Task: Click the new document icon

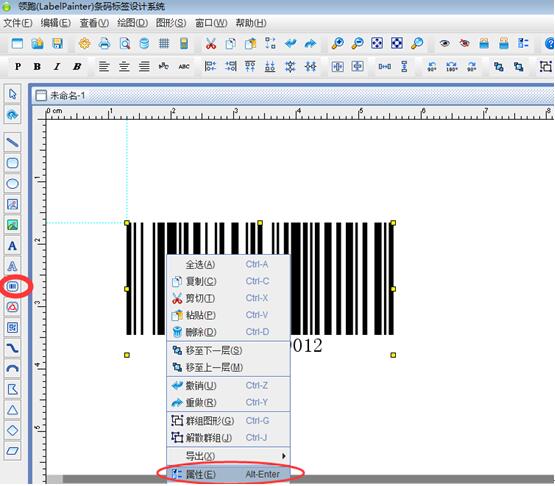Action: 17,43
